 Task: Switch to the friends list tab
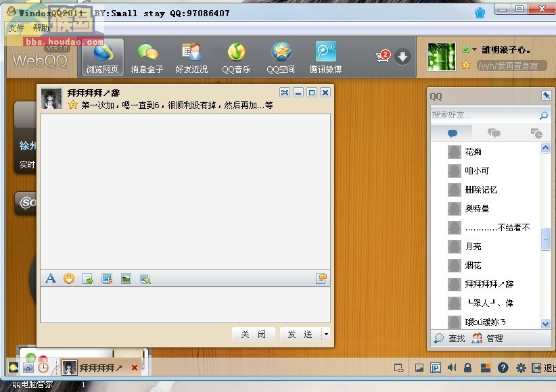click(452, 133)
